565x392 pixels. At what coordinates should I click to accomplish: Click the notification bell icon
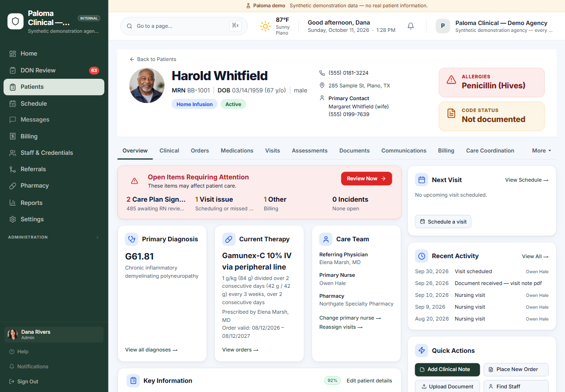tap(411, 26)
